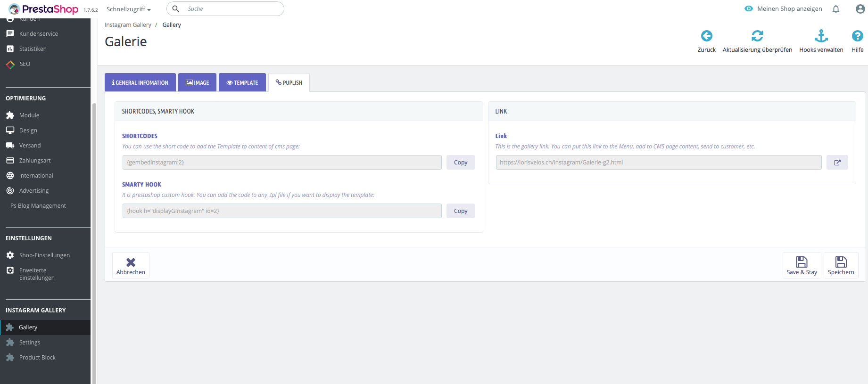Click the shortcode field {gembedinstagram:2}
The height and width of the screenshot is (384, 868).
pyautogui.click(x=282, y=163)
